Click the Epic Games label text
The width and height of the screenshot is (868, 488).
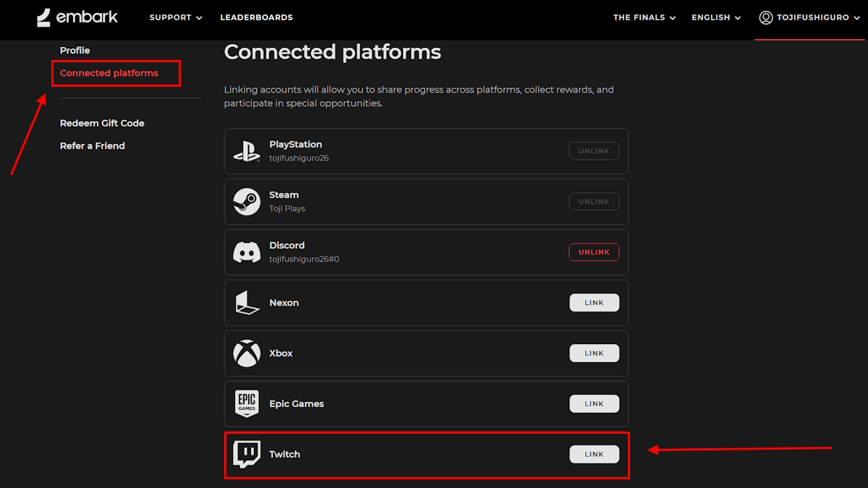coord(297,404)
